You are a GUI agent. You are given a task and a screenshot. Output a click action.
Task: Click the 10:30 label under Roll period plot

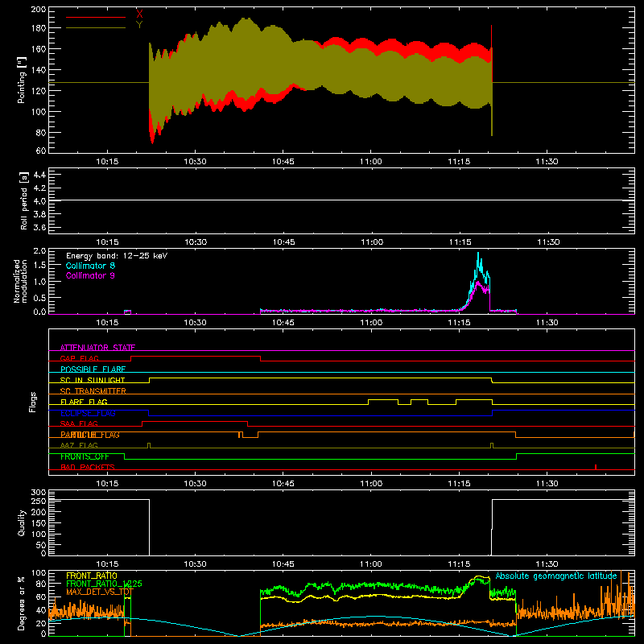click(196, 242)
